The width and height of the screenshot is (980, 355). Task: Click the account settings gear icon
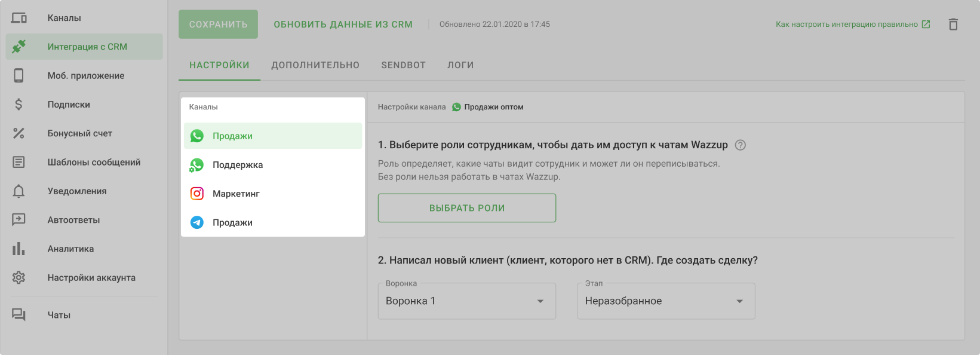coord(19,278)
